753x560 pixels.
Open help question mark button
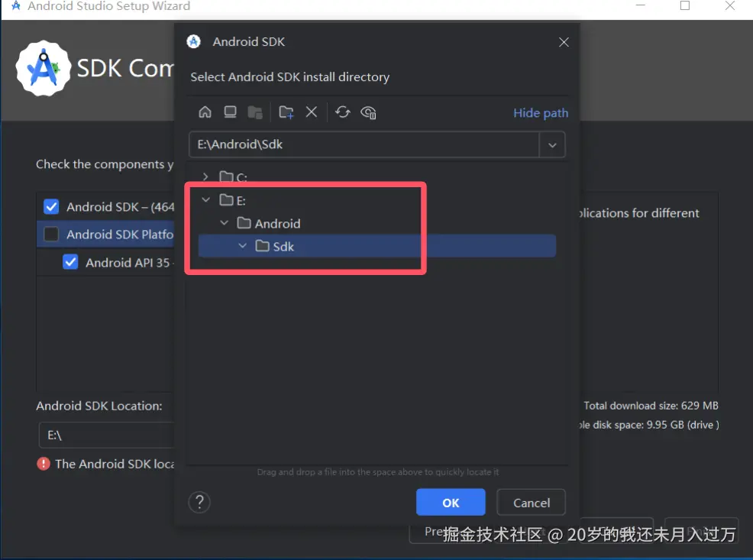tap(199, 503)
